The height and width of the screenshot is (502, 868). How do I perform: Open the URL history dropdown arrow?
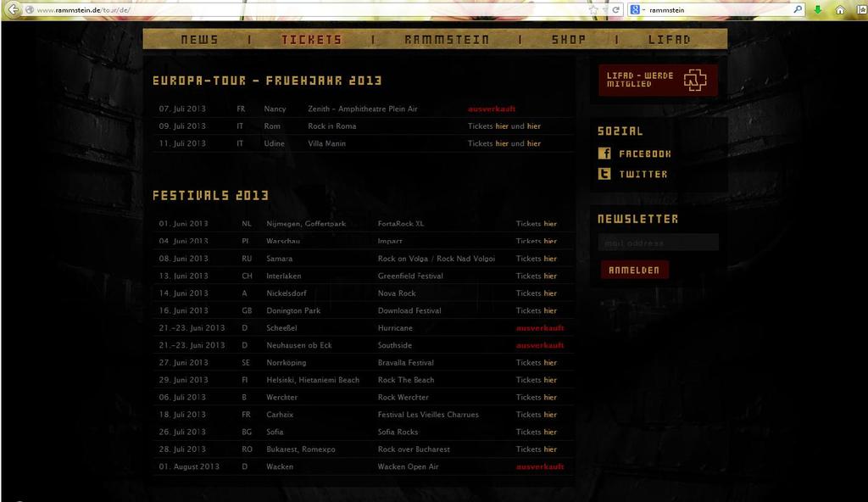click(x=604, y=10)
